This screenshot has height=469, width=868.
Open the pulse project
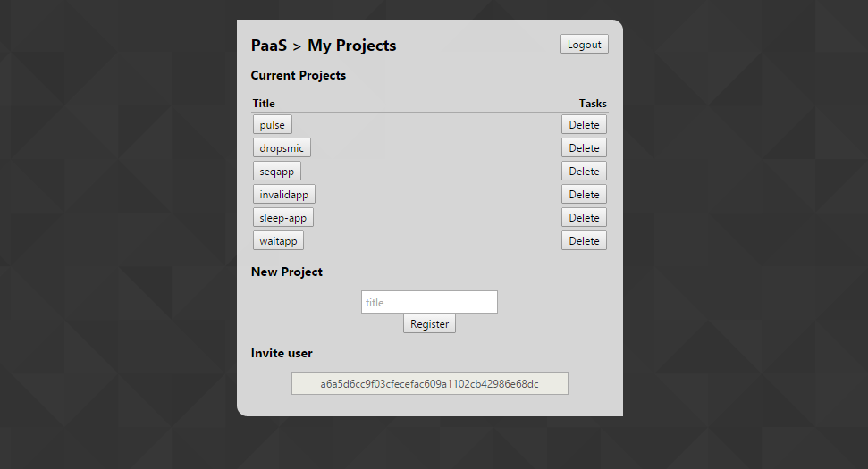click(273, 124)
